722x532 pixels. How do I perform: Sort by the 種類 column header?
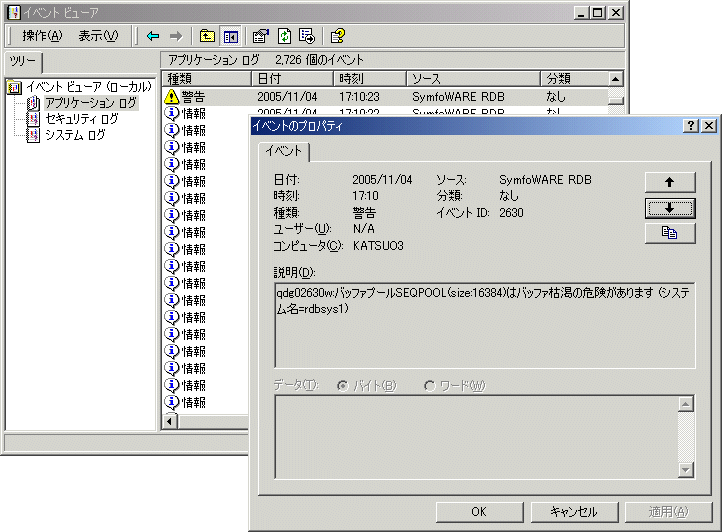[x=206, y=79]
